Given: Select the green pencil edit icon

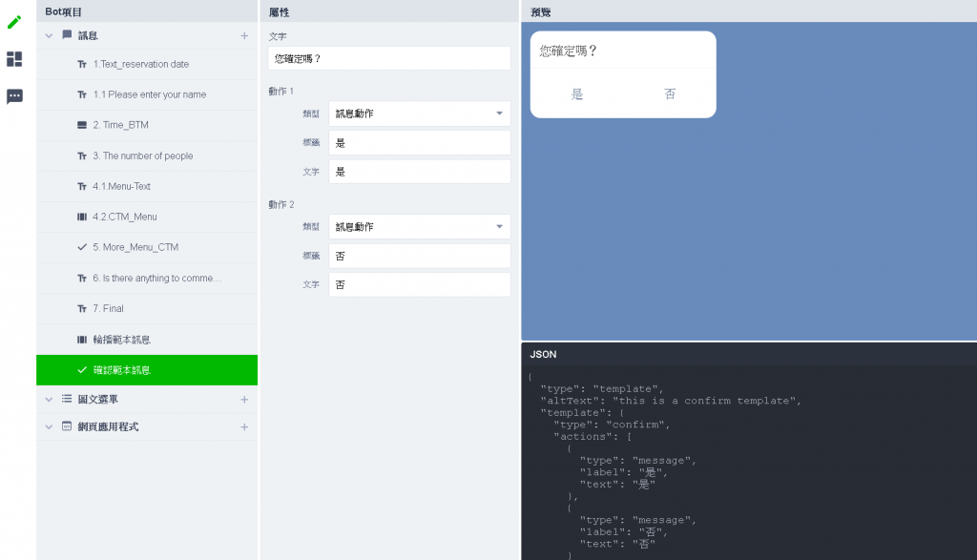Looking at the screenshot, I should [14, 23].
